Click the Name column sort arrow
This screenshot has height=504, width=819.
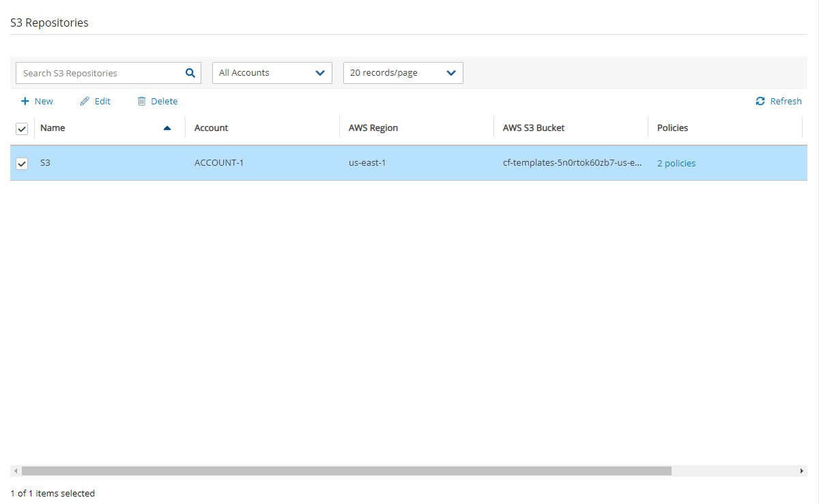pos(167,128)
